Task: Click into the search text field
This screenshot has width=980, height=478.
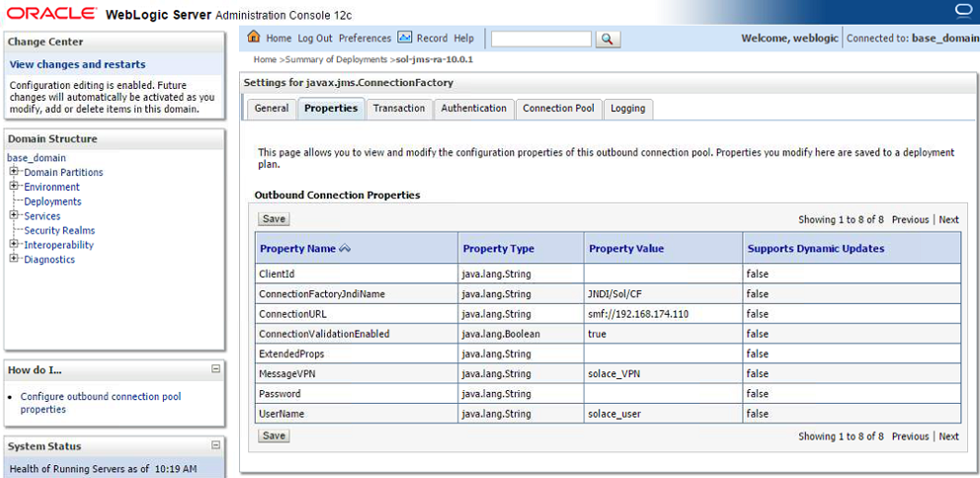Action: point(540,39)
